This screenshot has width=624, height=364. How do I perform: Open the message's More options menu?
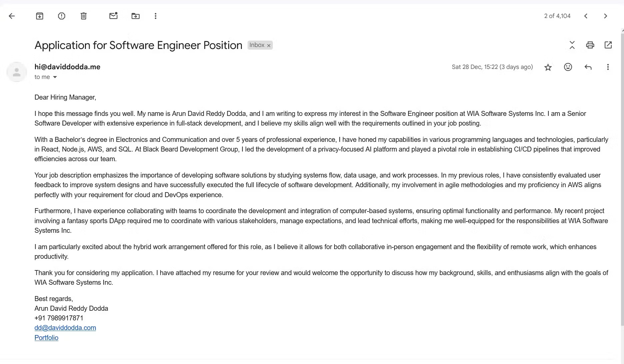click(x=608, y=67)
